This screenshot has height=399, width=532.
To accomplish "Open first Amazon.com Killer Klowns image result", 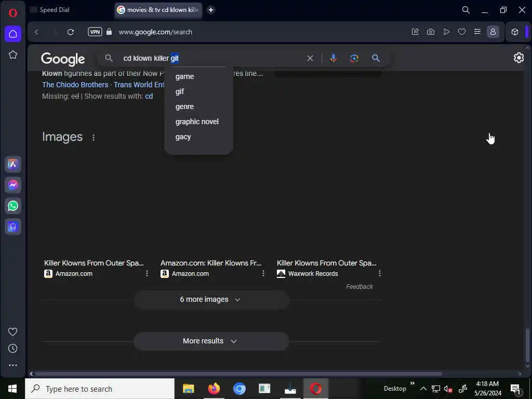I will [94, 263].
